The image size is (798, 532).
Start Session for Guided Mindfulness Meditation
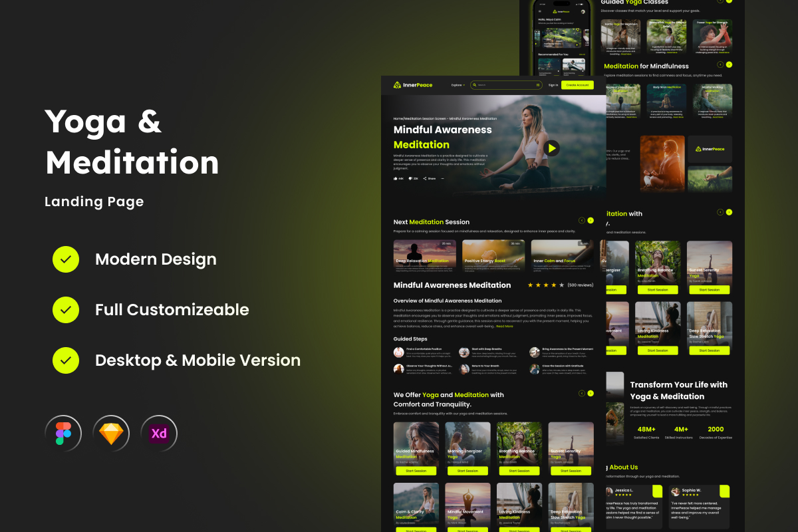click(416, 471)
